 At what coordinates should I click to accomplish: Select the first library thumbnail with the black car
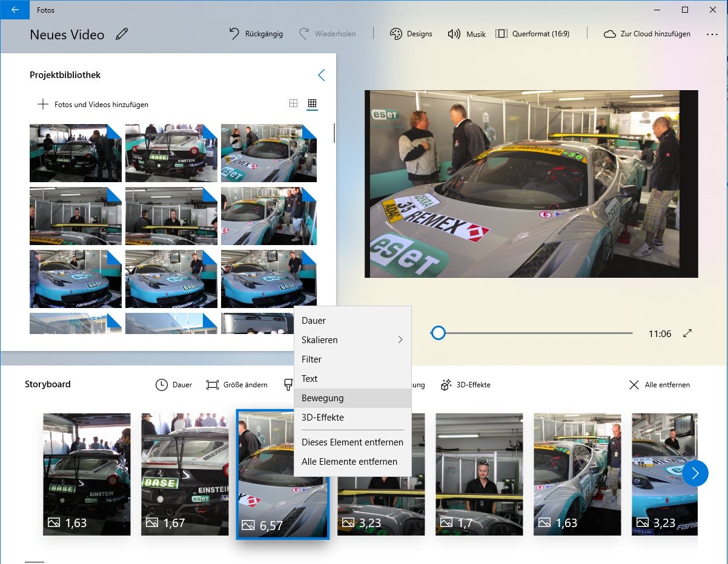(76, 153)
